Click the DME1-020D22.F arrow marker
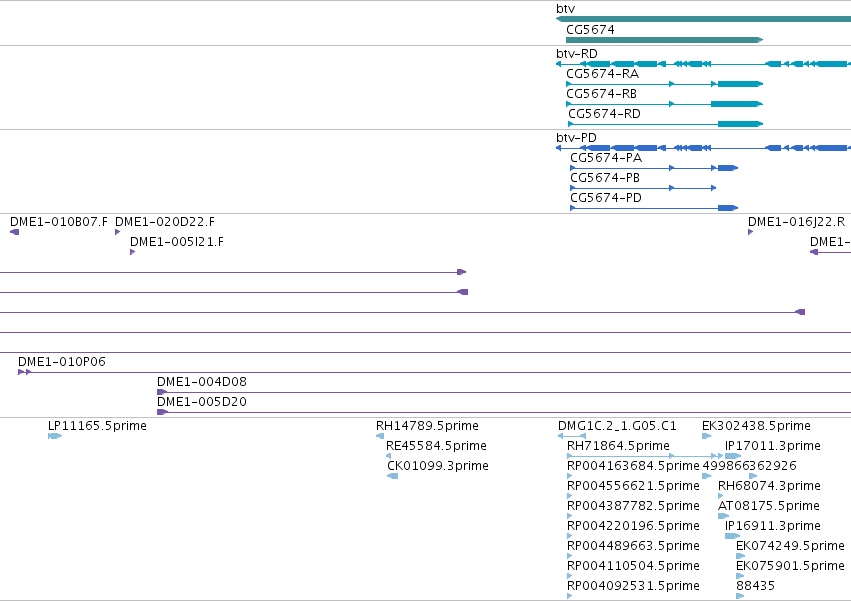 click(118, 232)
